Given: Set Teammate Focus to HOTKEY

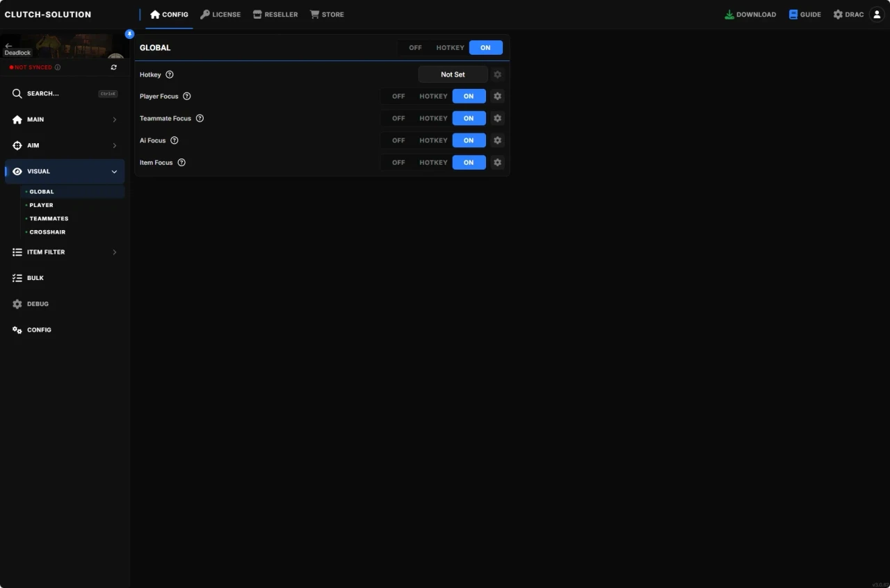Looking at the screenshot, I should pos(433,118).
